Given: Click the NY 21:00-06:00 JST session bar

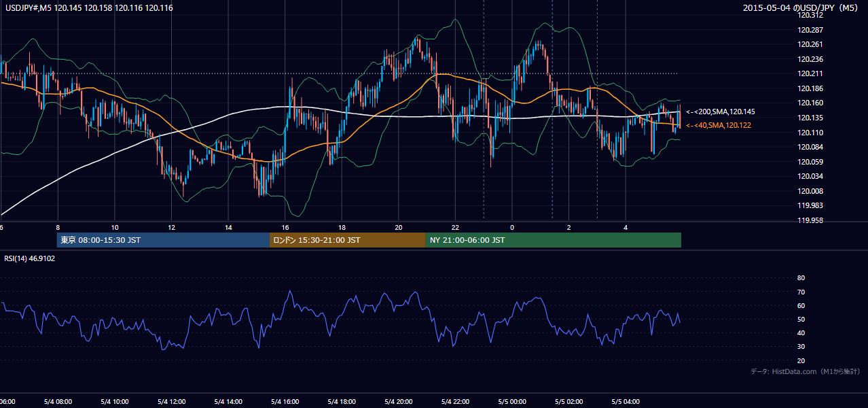Looking at the screenshot, I should pos(554,240).
